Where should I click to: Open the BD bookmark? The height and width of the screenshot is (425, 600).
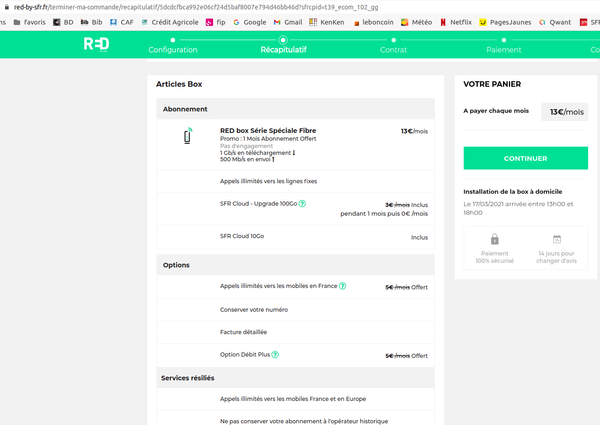click(x=63, y=22)
